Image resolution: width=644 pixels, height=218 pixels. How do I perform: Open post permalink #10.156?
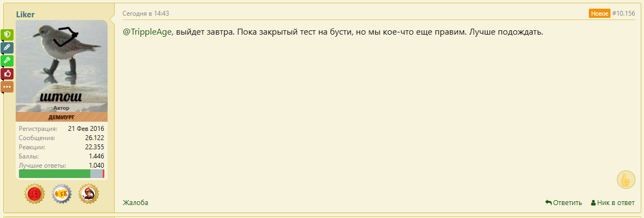click(x=623, y=14)
